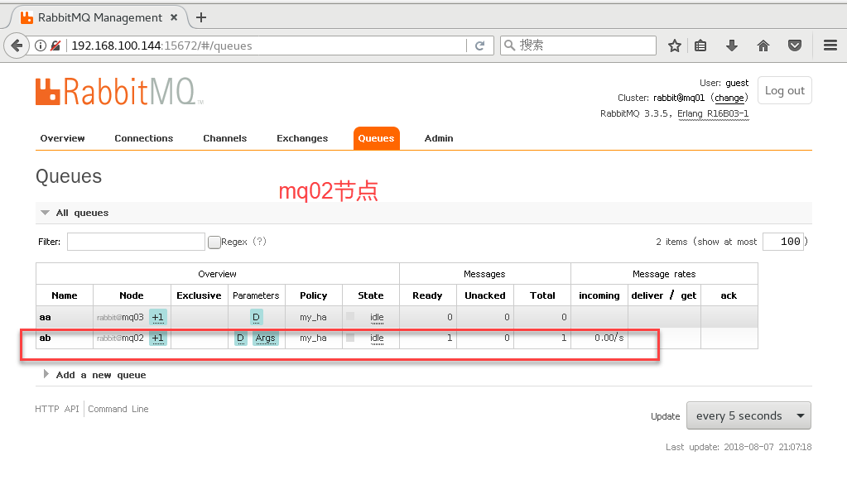Click the insecure connection lock icon
Image resolution: width=847 pixels, height=504 pixels.
(55, 46)
